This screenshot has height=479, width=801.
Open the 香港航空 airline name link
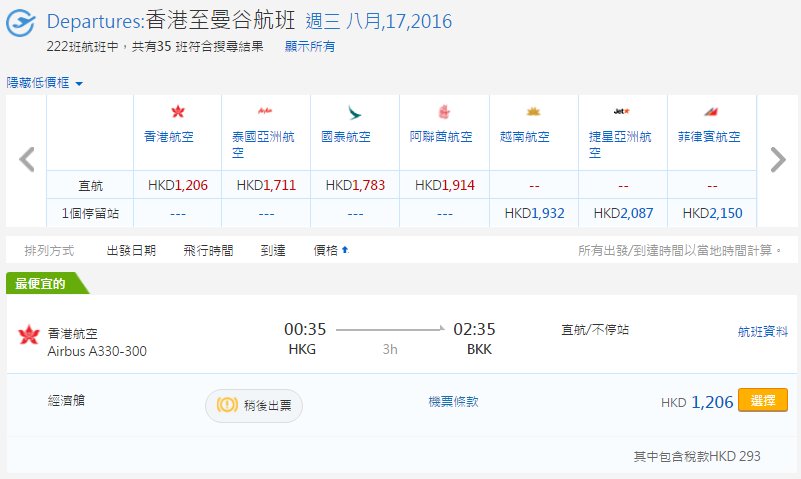pos(169,136)
